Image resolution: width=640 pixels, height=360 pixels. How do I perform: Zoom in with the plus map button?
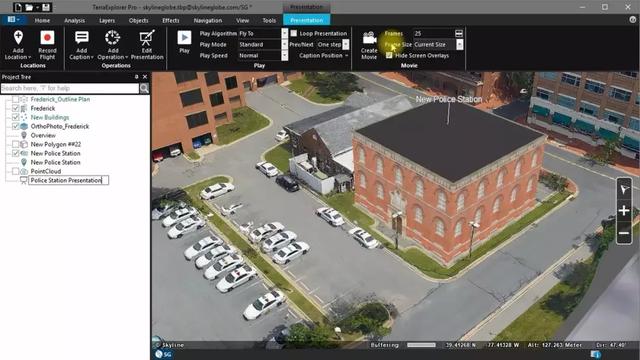(x=624, y=211)
